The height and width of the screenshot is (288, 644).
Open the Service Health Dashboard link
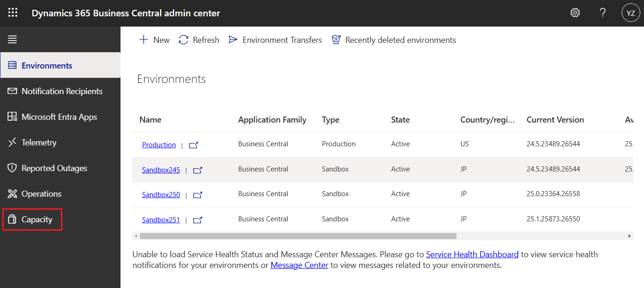click(x=472, y=254)
